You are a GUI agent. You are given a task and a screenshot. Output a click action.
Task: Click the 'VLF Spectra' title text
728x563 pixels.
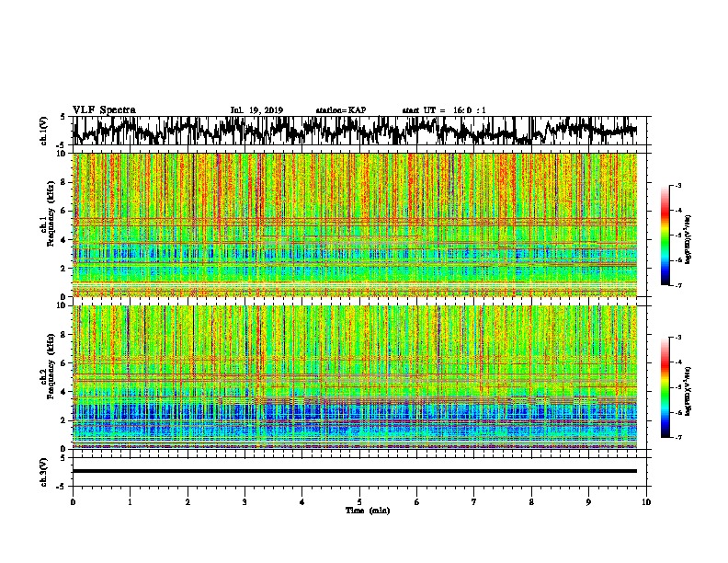104,110
